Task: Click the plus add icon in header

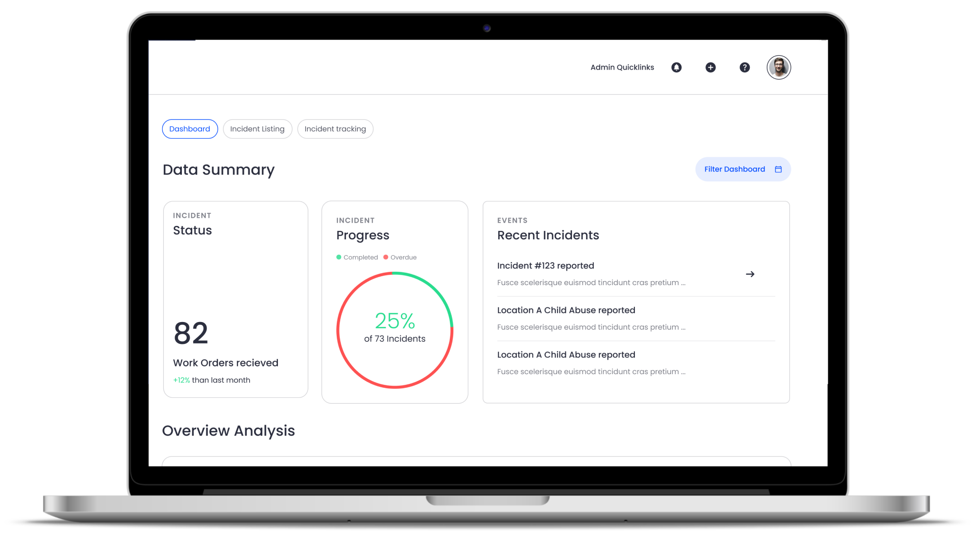Action: click(711, 67)
